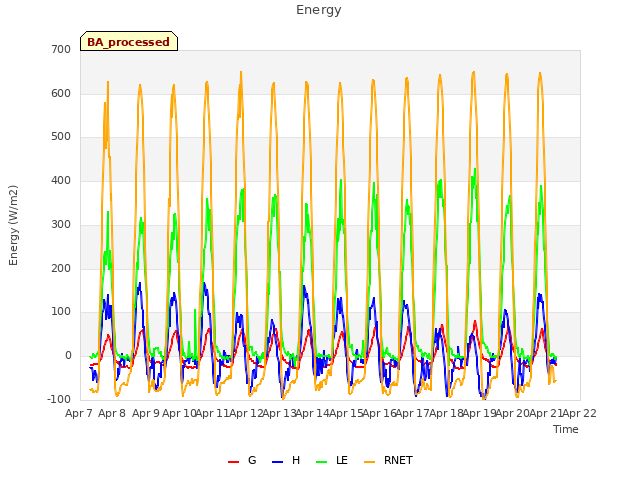The image size is (640, 480).
Task: Click the G legend label
Action: click(252, 460)
